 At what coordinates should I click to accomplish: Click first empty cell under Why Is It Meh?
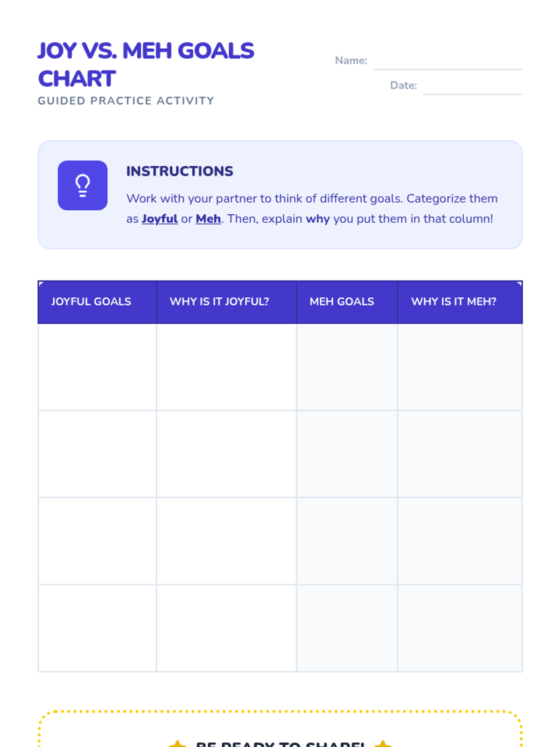pyautogui.click(x=460, y=367)
